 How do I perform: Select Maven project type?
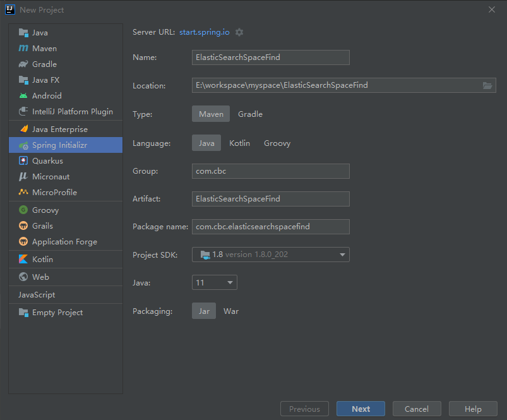click(x=211, y=114)
